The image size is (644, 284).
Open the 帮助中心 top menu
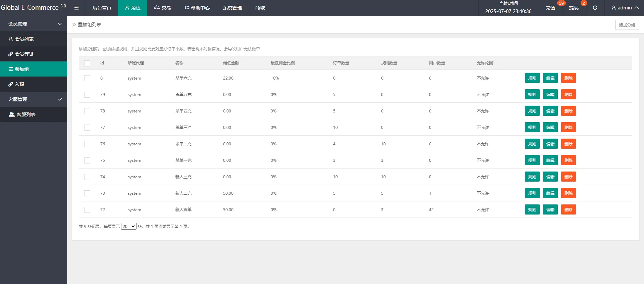point(197,8)
